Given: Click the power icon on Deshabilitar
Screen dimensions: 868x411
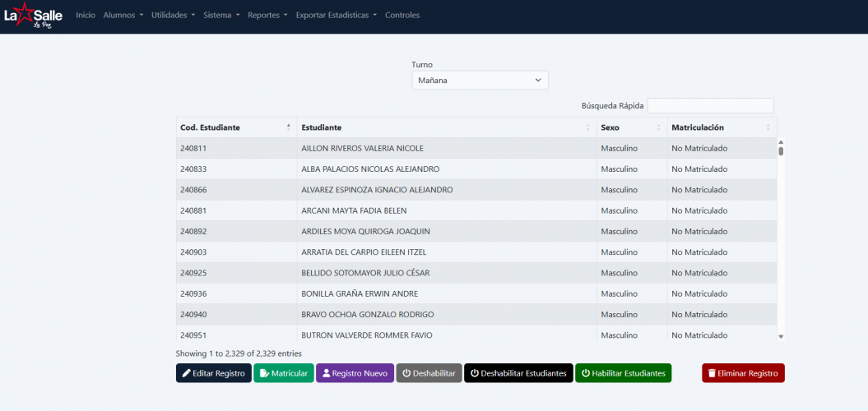Looking at the screenshot, I should pyautogui.click(x=406, y=373).
